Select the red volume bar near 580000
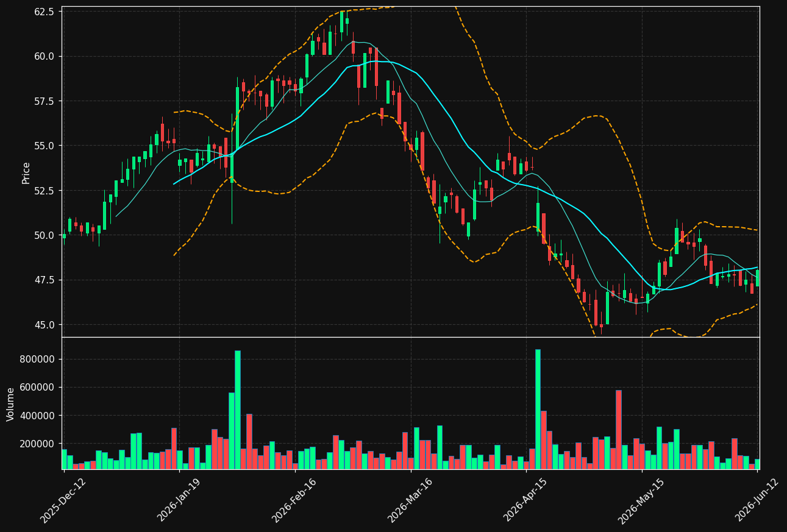 [619, 430]
